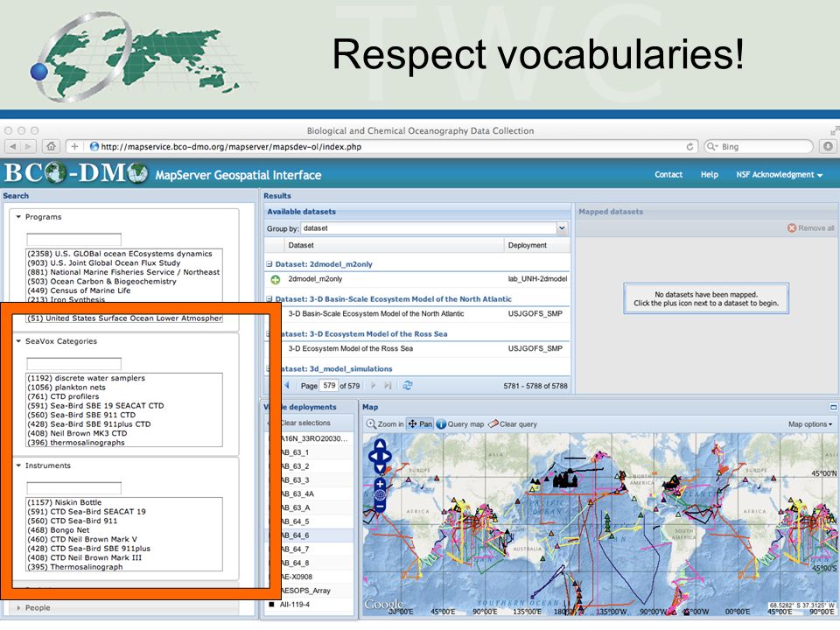Image resolution: width=840 pixels, height=630 pixels.
Task: Click the BCO-DMO logo
Action: coord(76,173)
